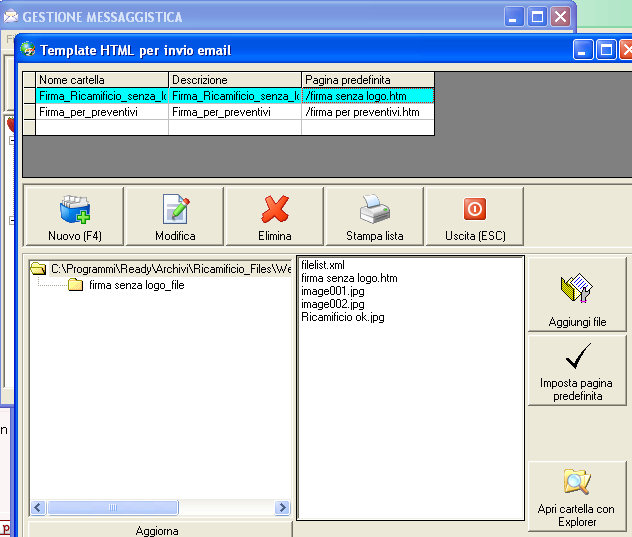Select the C:\Programmi\Ready\Archivi tree root

tap(170, 268)
